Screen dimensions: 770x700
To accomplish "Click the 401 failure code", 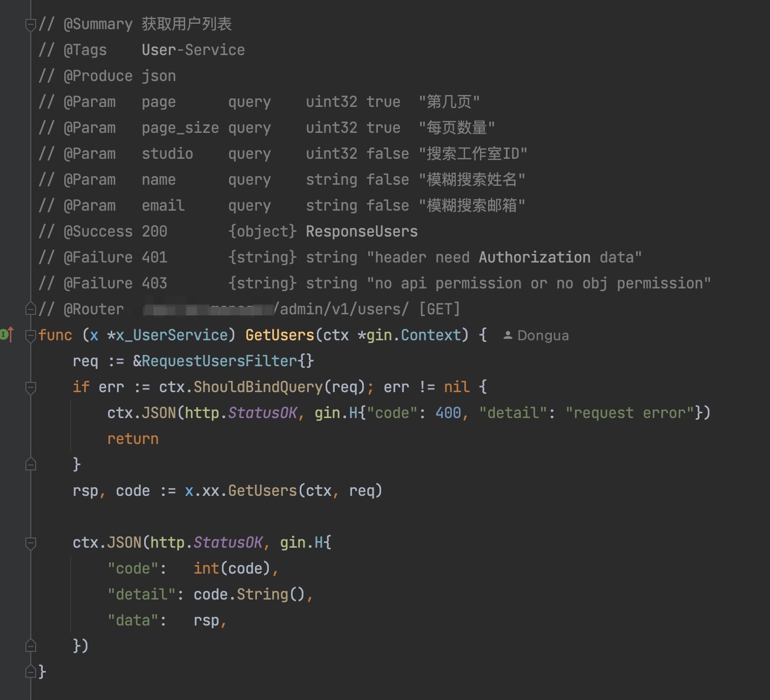I will tap(154, 257).
